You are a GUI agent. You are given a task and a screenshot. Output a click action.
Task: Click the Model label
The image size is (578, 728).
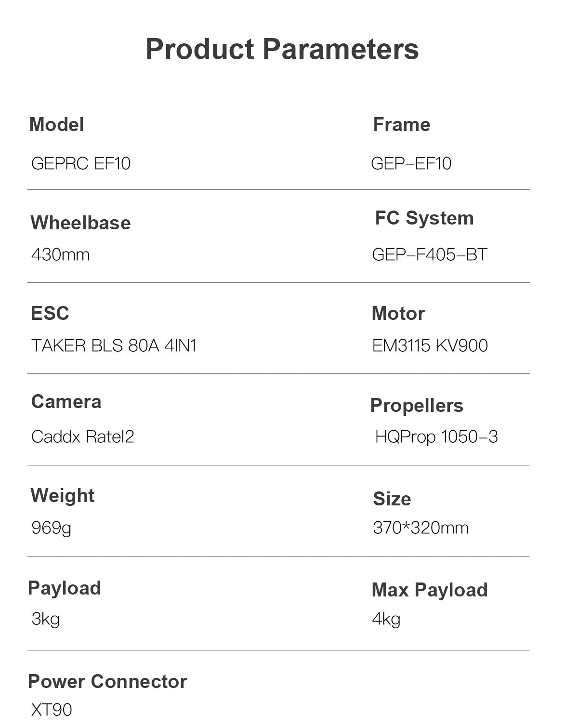click(56, 125)
